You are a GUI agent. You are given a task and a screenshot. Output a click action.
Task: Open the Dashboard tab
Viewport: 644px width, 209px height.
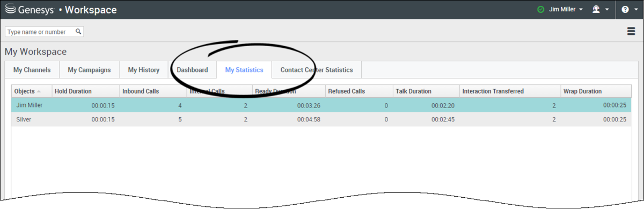pos(192,70)
